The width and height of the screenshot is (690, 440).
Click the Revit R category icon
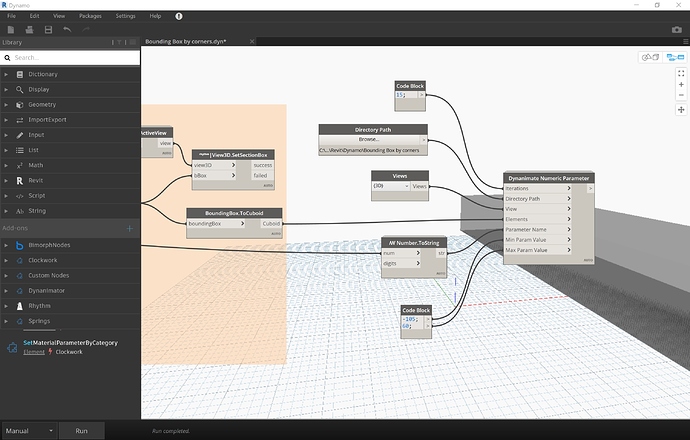[19, 180]
